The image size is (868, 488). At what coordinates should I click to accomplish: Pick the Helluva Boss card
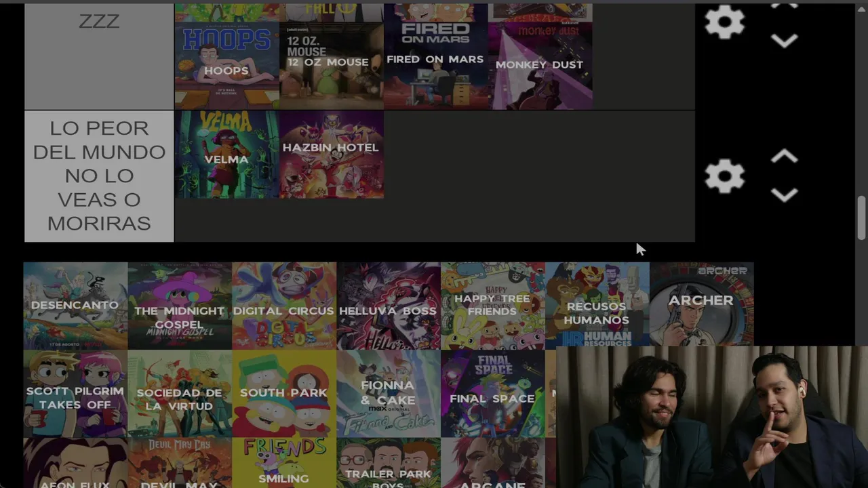point(389,306)
